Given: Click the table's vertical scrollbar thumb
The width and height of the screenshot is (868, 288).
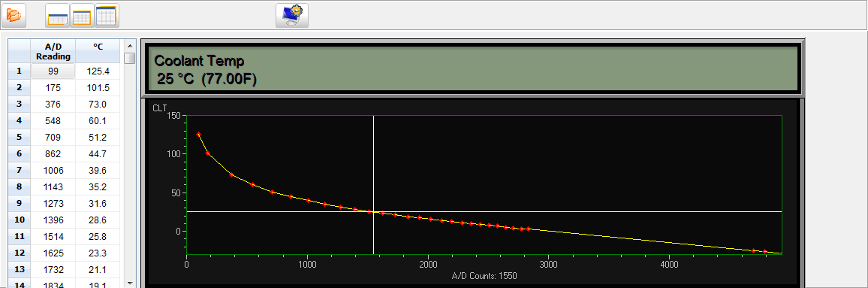Looking at the screenshot, I should tap(130, 58).
